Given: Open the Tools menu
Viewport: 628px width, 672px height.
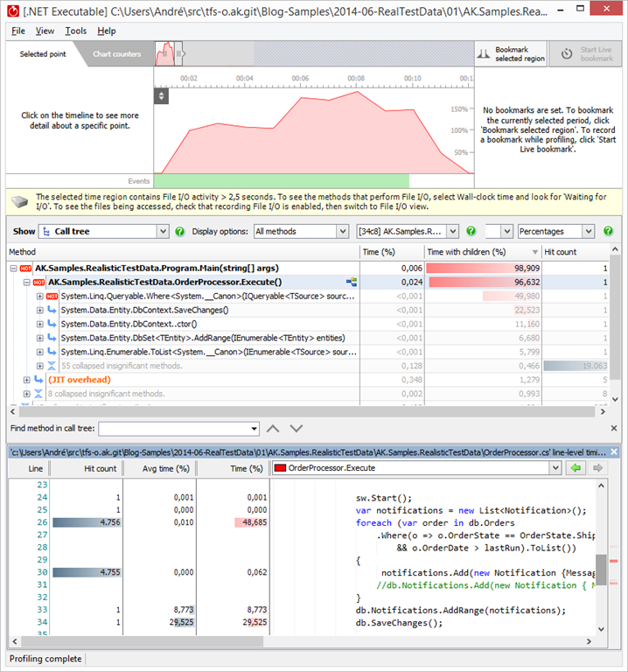Looking at the screenshot, I should tap(75, 31).
